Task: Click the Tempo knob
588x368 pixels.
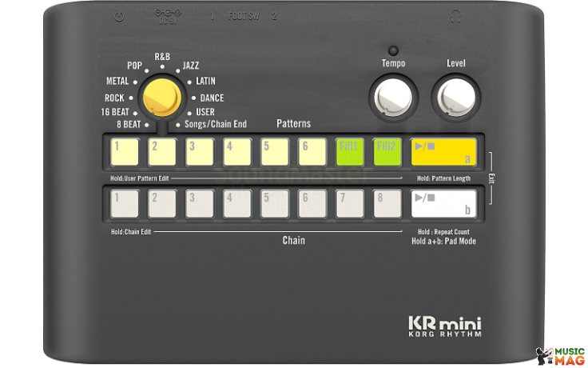Action: coord(393,98)
